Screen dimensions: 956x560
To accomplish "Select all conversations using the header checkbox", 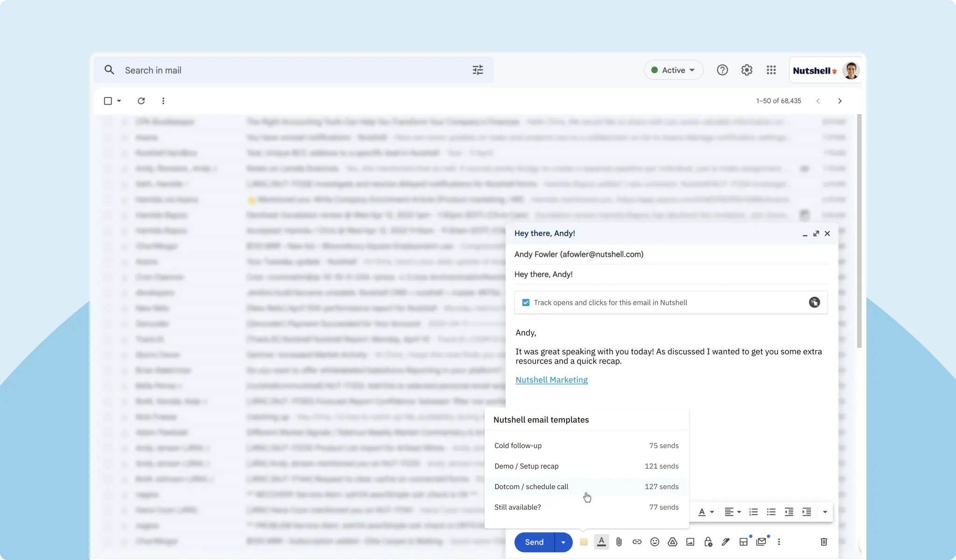I will pyautogui.click(x=108, y=101).
